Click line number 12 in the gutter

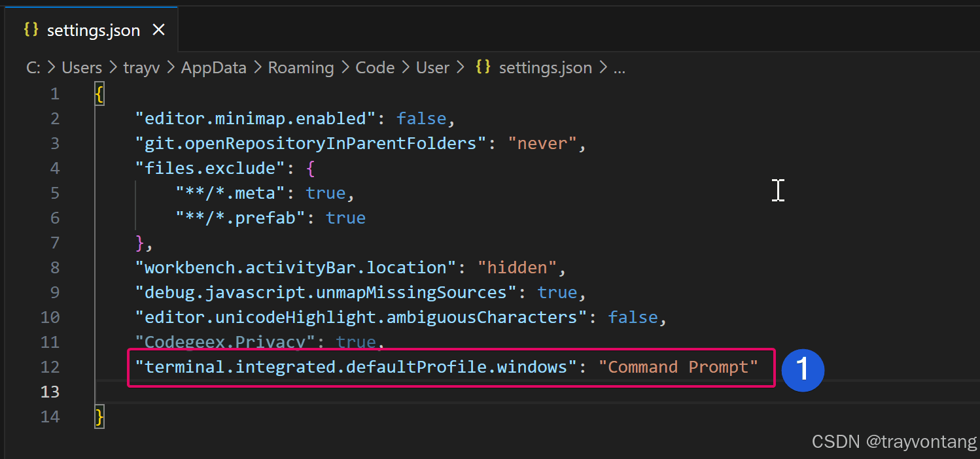click(50, 367)
